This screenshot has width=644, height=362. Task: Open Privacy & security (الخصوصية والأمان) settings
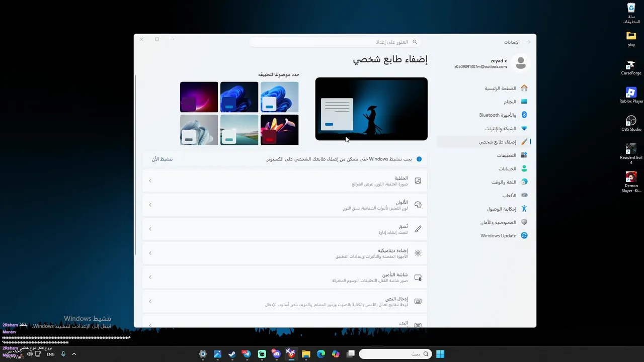coord(484,222)
